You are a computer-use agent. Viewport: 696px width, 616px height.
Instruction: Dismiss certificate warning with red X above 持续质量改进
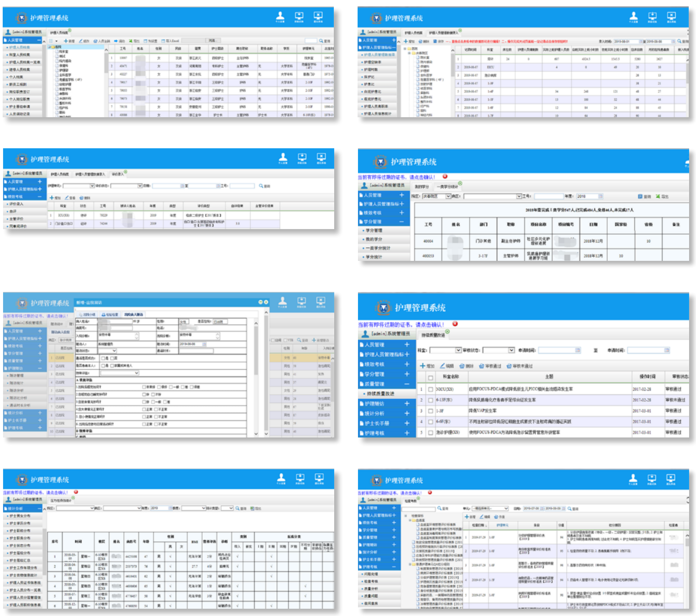455,324
